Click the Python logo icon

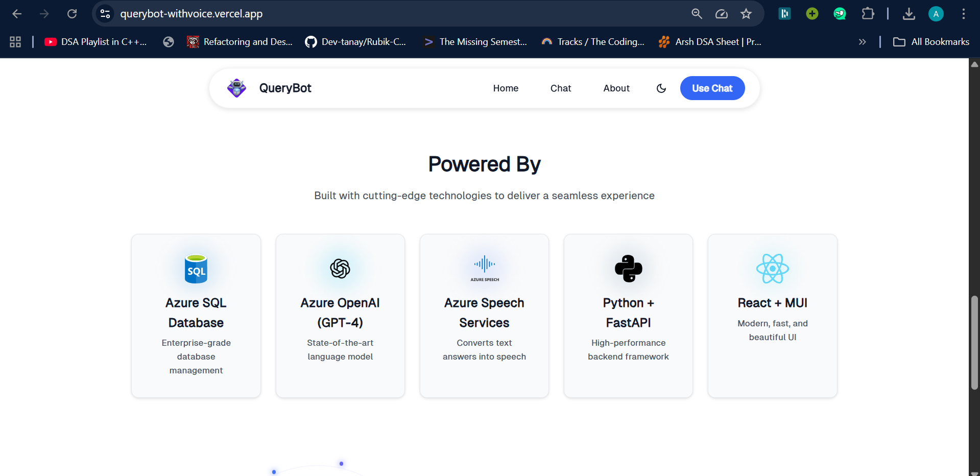(629, 269)
